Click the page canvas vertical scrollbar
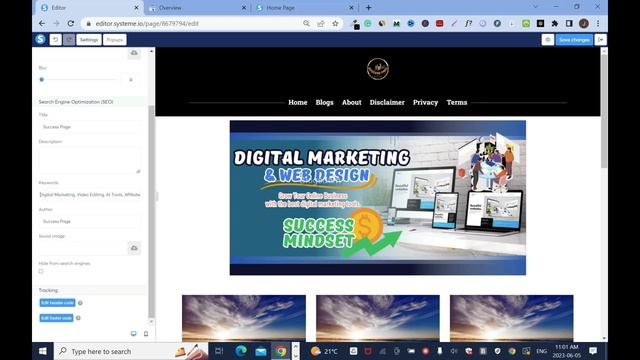The width and height of the screenshot is (640, 360). [604, 110]
